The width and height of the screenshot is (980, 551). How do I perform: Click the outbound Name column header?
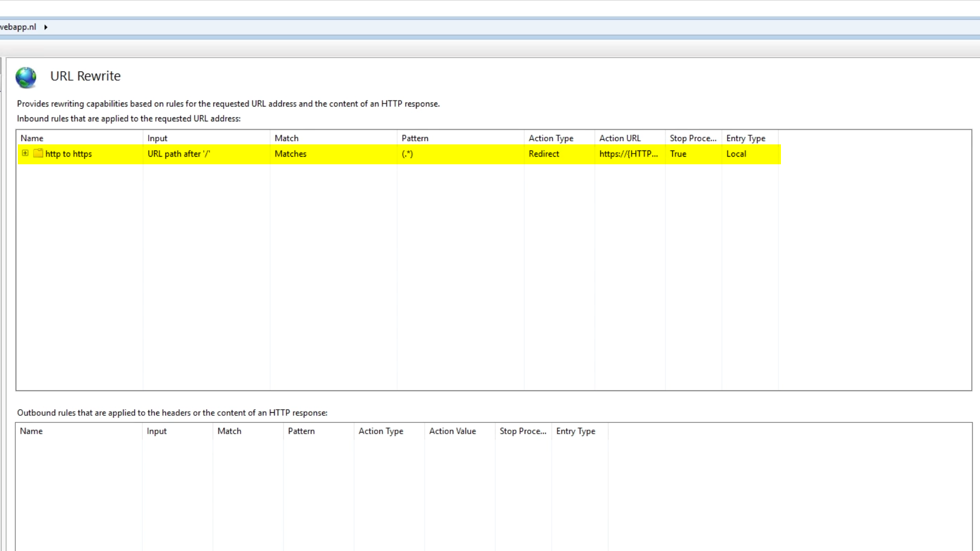pyautogui.click(x=31, y=431)
